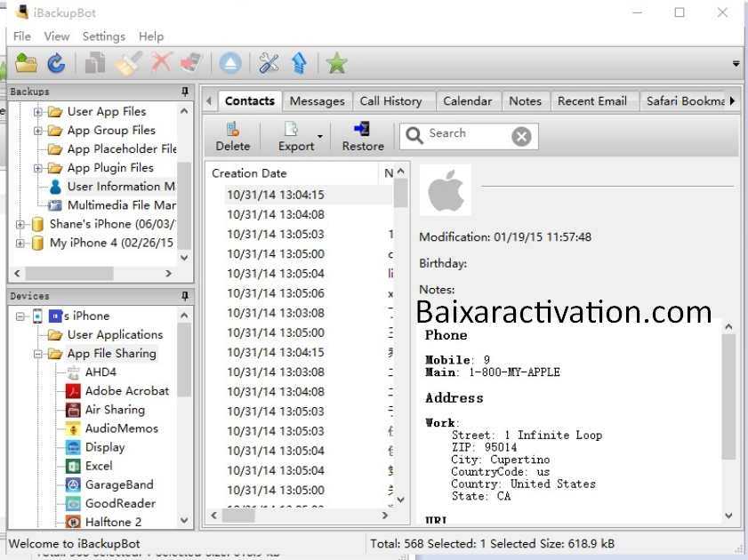Click the Restore button

point(363,136)
